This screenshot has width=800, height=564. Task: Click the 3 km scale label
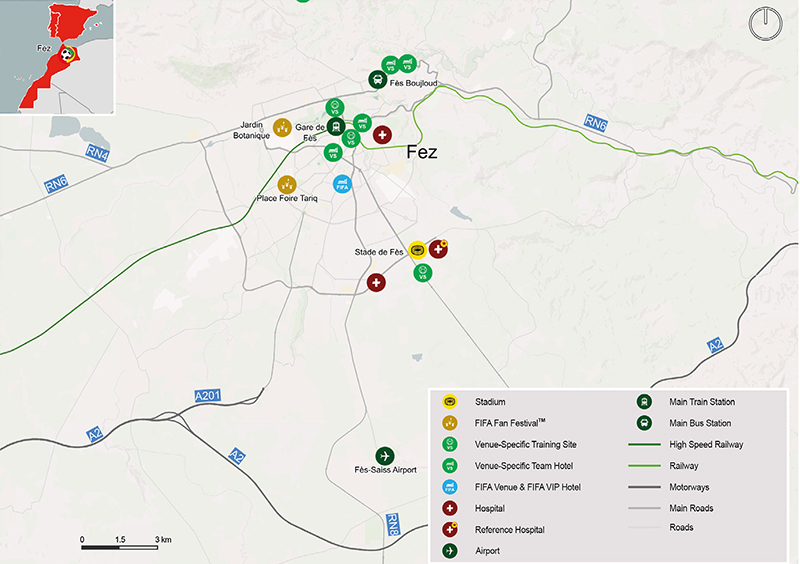click(163, 540)
